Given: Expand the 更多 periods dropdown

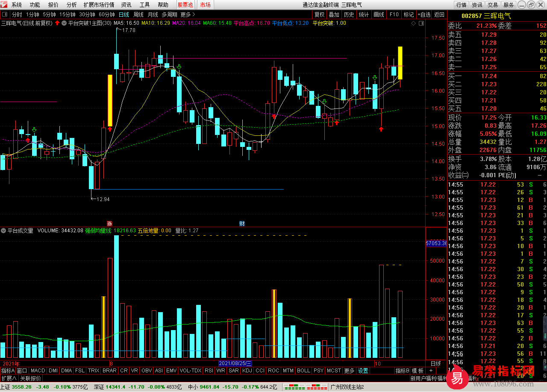Looking at the screenshot, I should [x=188, y=15].
